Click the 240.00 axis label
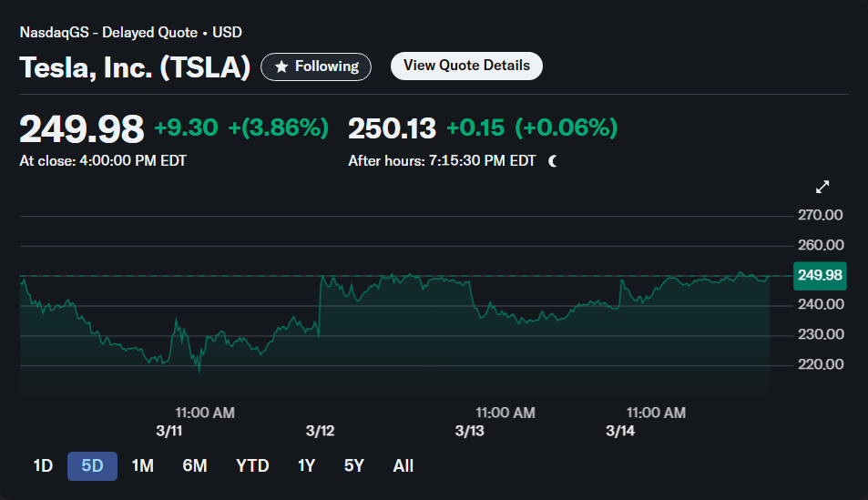Image resolution: width=868 pixels, height=500 pixels. (x=821, y=304)
